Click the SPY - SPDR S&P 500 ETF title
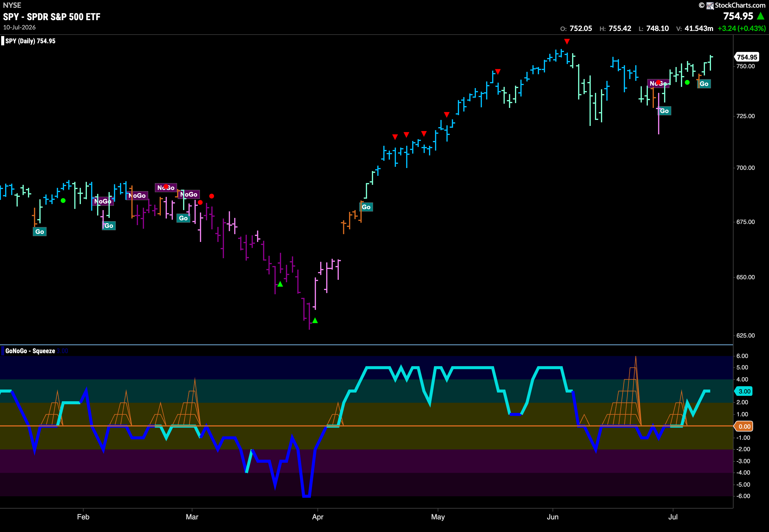This screenshot has width=769, height=532. (x=52, y=17)
